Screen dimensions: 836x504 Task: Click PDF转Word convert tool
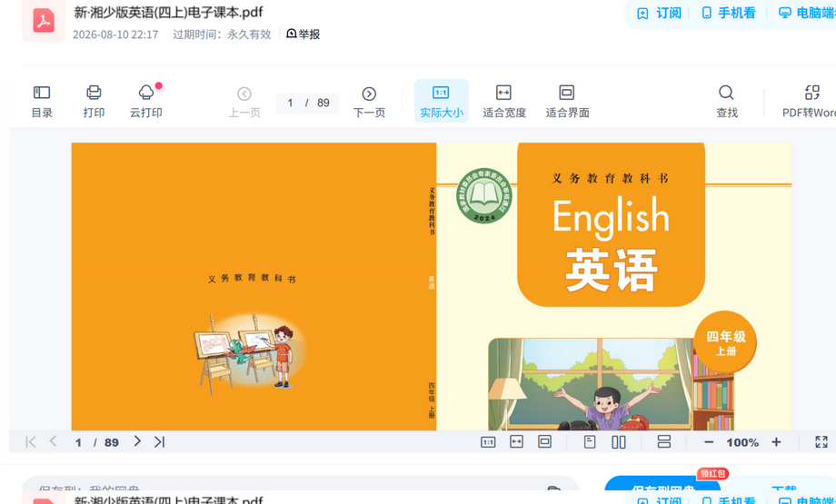pos(810,101)
